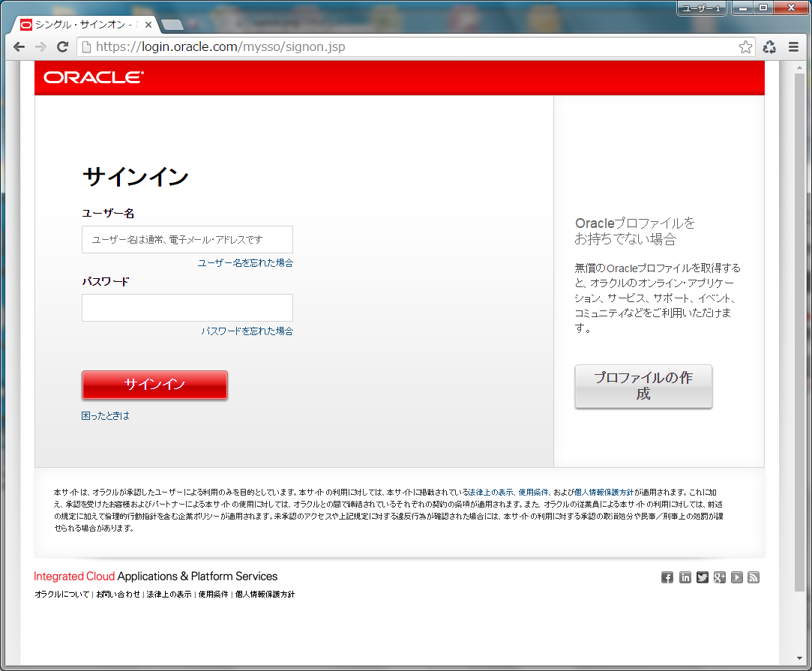Open 個人情報保護方針 link in the disclaimer paragraph

[604, 493]
